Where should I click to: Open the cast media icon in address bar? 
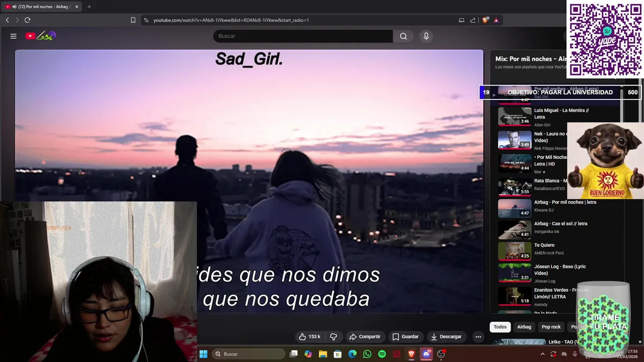tap(461, 20)
